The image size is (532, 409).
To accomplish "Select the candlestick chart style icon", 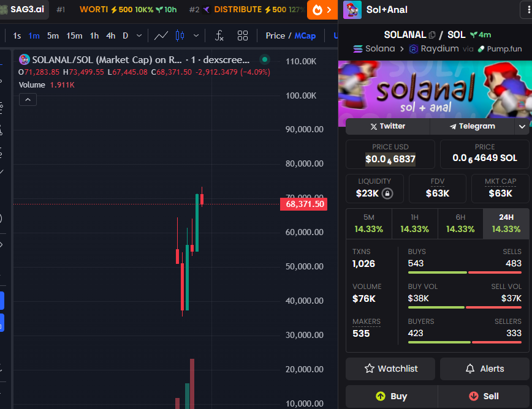I will tap(180, 36).
